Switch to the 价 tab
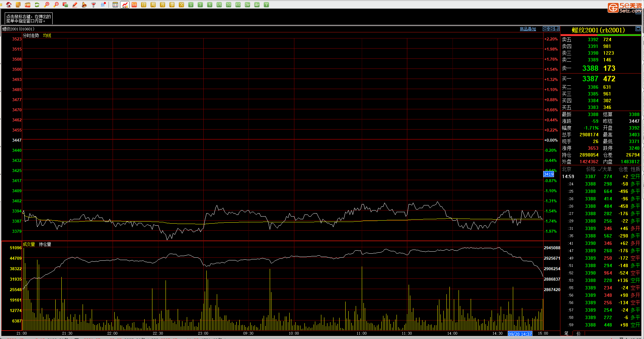 point(579,333)
